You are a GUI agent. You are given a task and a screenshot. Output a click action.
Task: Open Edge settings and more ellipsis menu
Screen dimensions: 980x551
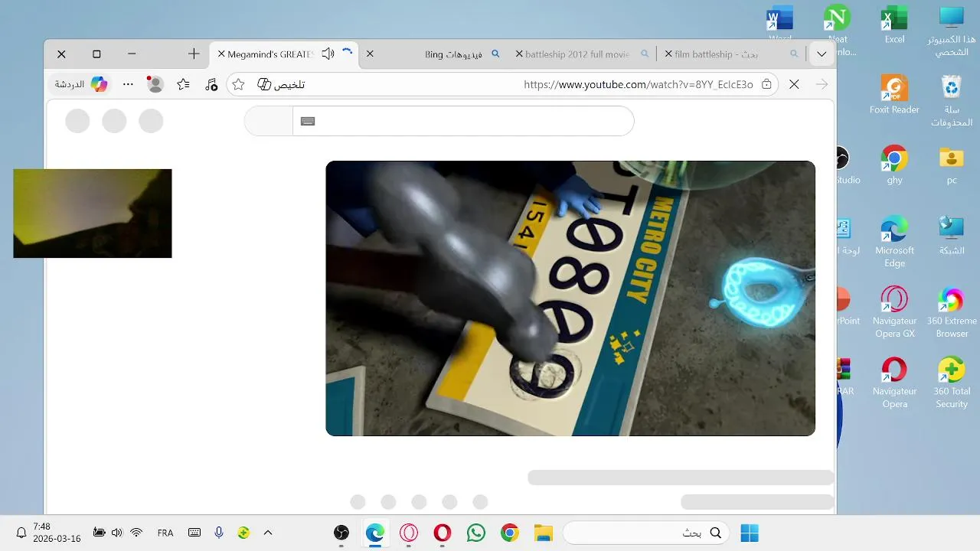(128, 84)
